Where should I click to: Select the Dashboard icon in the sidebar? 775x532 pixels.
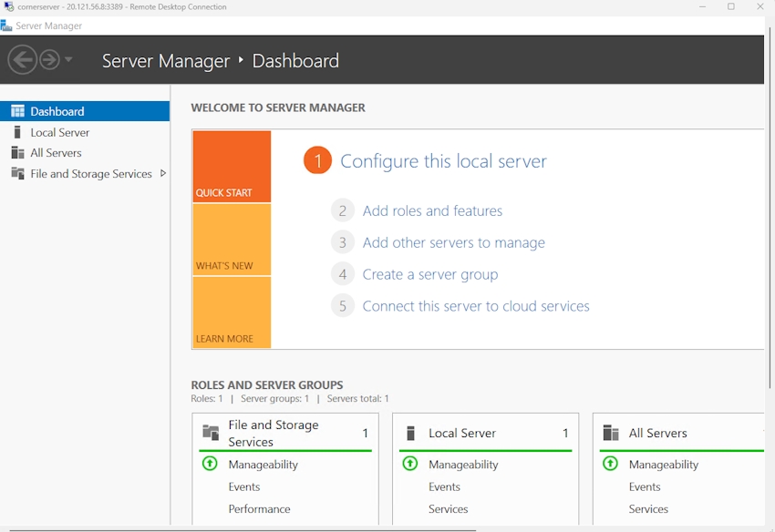pos(18,110)
